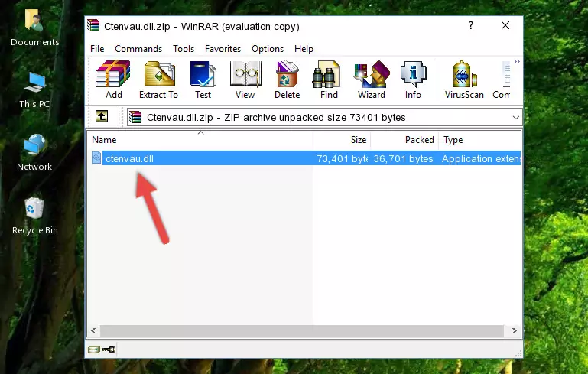This screenshot has width=588, height=374.
Task: Click the Add toolbar icon
Action: click(x=113, y=80)
